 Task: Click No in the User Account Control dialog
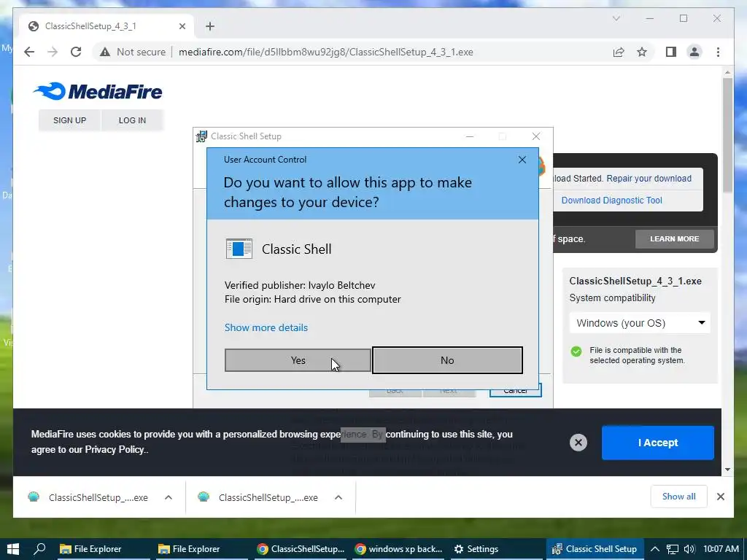click(x=447, y=360)
